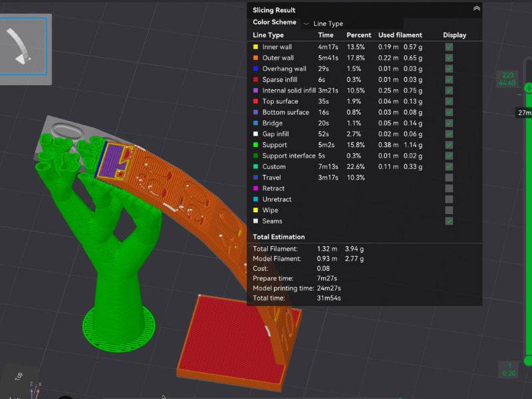Click the magenta Retract color icon

point(256,188)
